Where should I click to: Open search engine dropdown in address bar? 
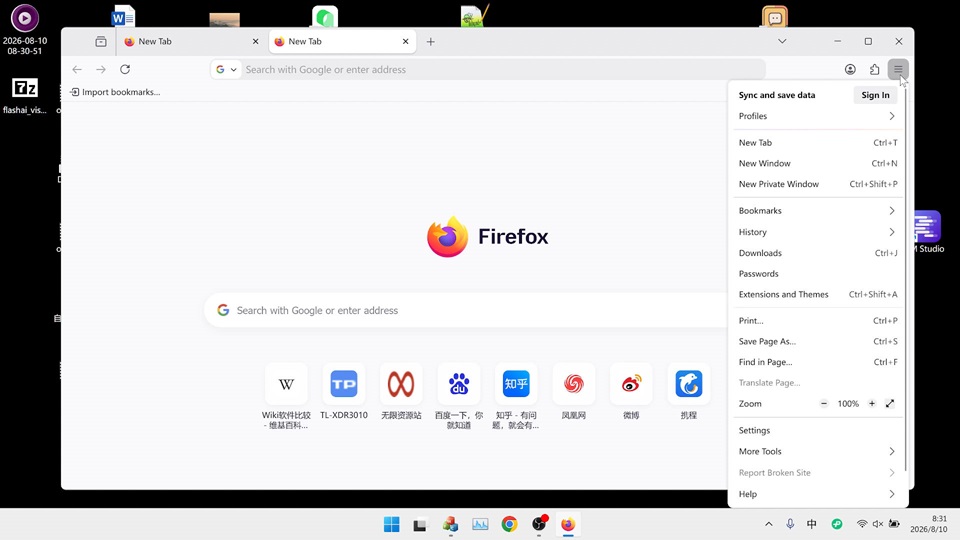tap(226, 69)
